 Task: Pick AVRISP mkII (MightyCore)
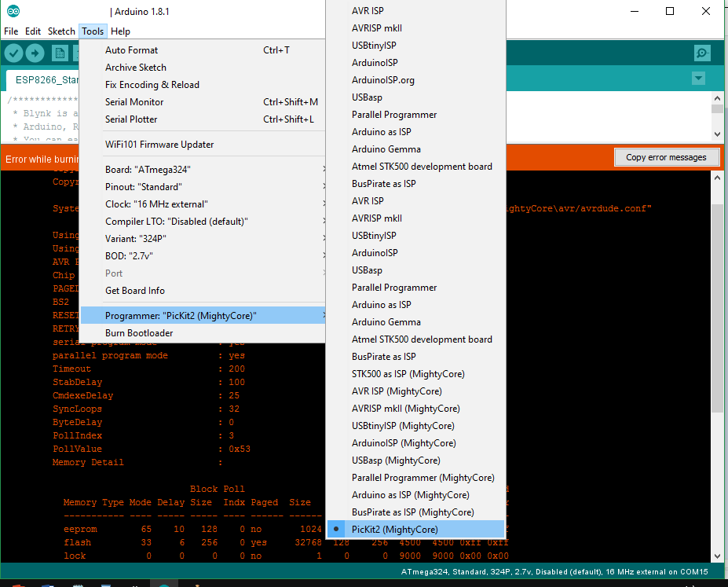415,409
